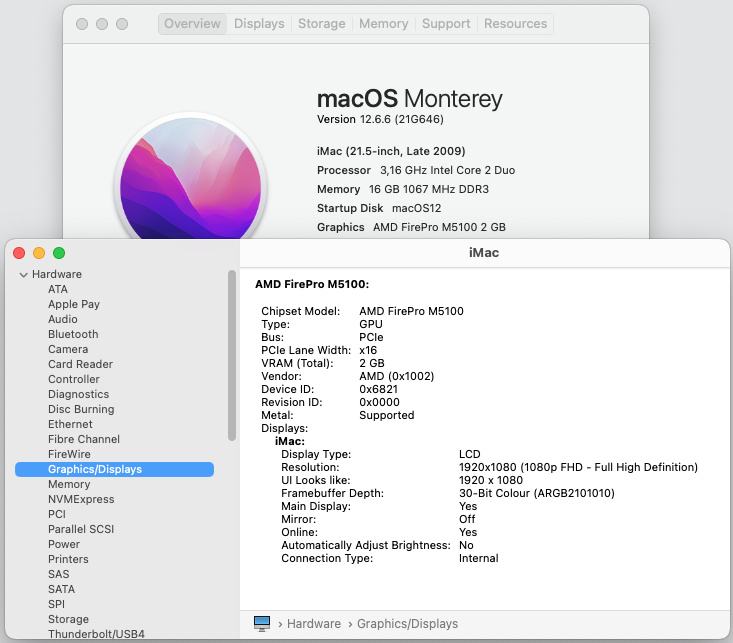Select Fibre Channel in the sidebar
733x643 pixels.
click(84, 439)
